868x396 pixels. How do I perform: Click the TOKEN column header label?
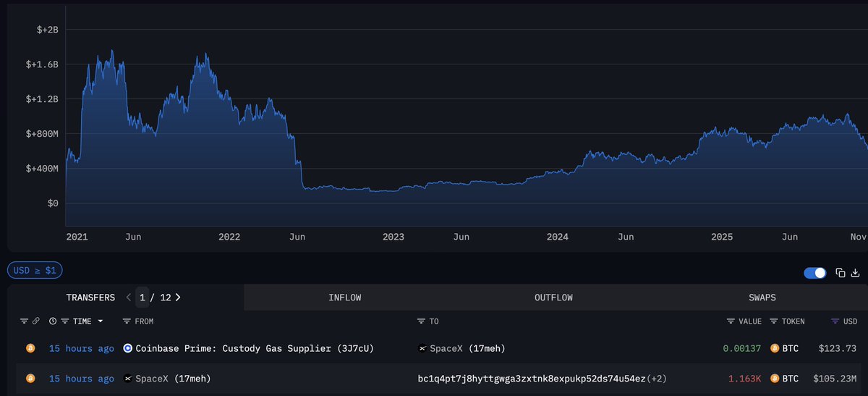(x=793, y=321)
